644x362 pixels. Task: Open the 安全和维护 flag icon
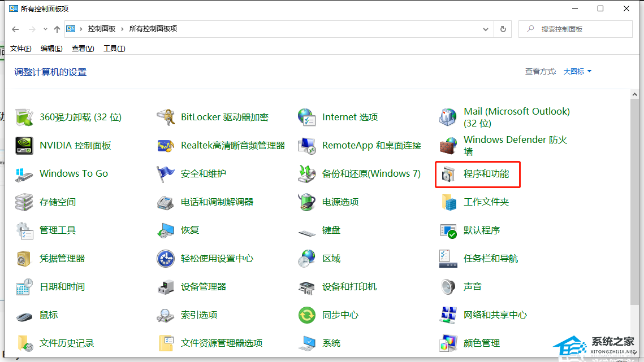point(166,174)
